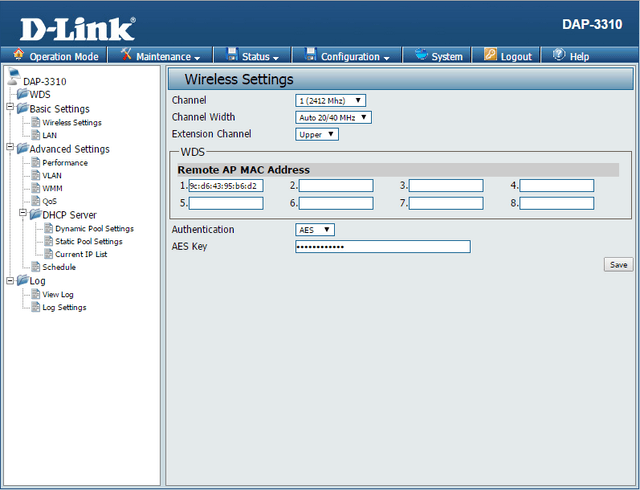The image size is (640, 490).
Task: Click the Basic Settings folder icon
Action: (x=22, y=108)
